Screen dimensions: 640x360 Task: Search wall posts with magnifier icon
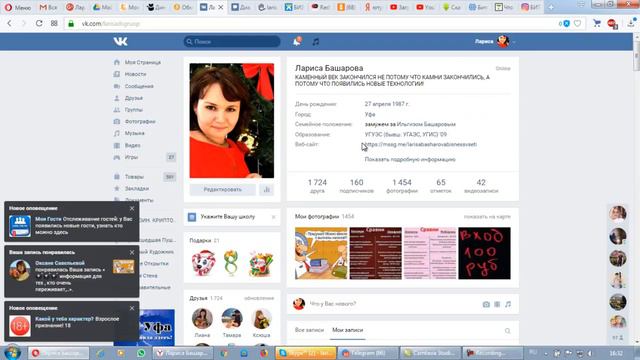pyautogui.click(x=507, y=331)
